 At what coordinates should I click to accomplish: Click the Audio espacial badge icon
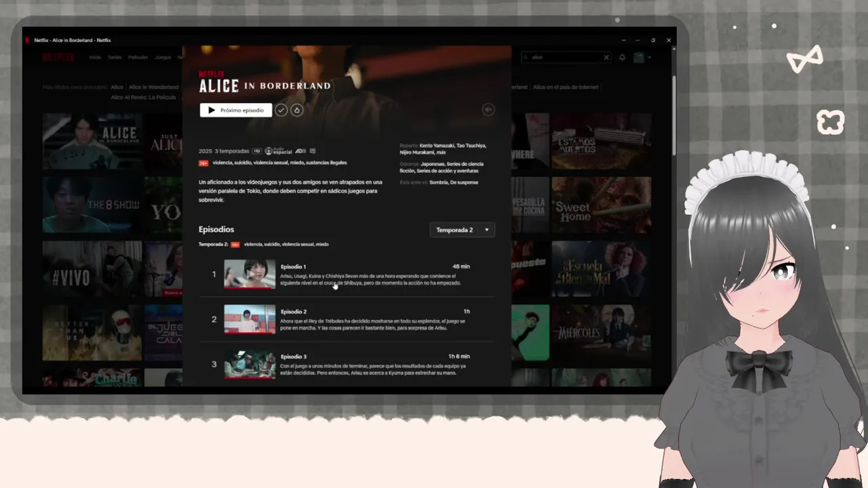pos(278,151)
